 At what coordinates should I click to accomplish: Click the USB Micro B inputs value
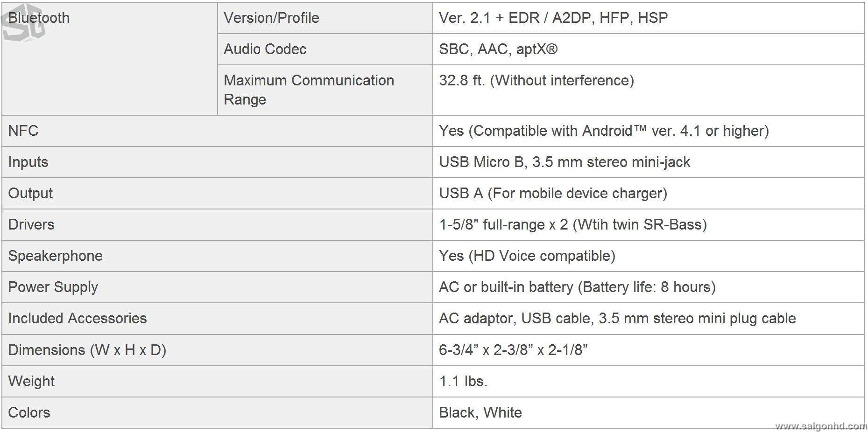click(564, 162)
